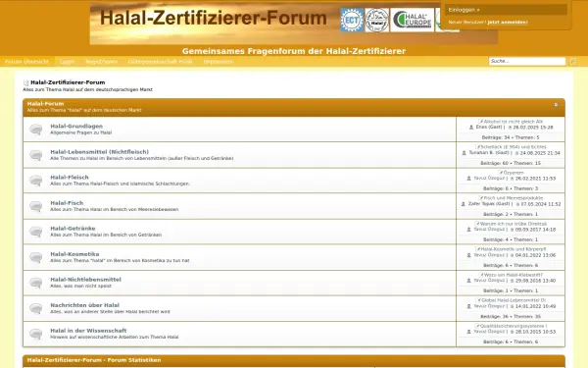Click into the Suche search field
This screenshot has width=588, height=368.
[527, 61]
